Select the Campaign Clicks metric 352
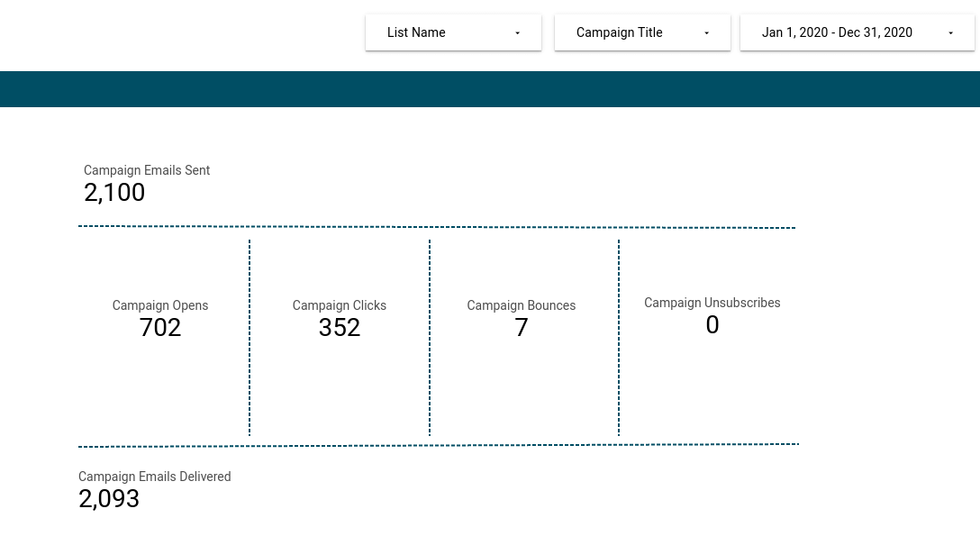This screenshot has width=980, height=536. click(340, 327)
